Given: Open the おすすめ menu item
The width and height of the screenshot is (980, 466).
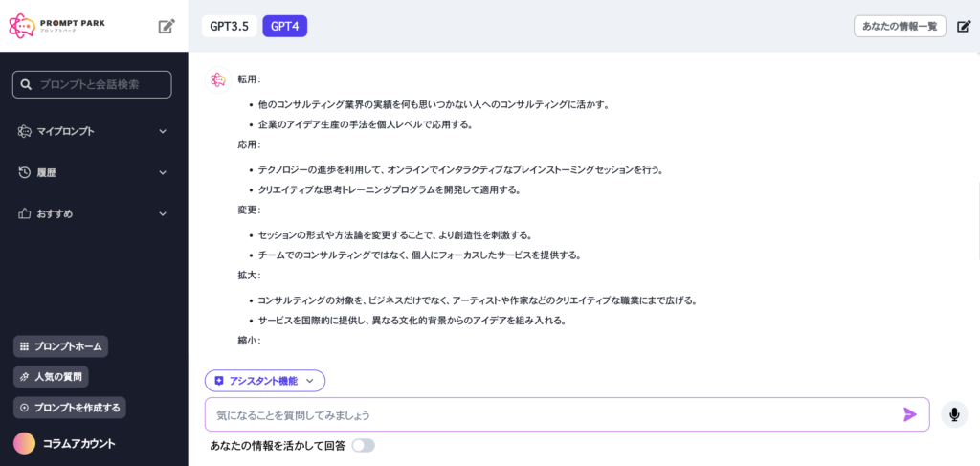Looking at the screenshot, I should 93,213.
